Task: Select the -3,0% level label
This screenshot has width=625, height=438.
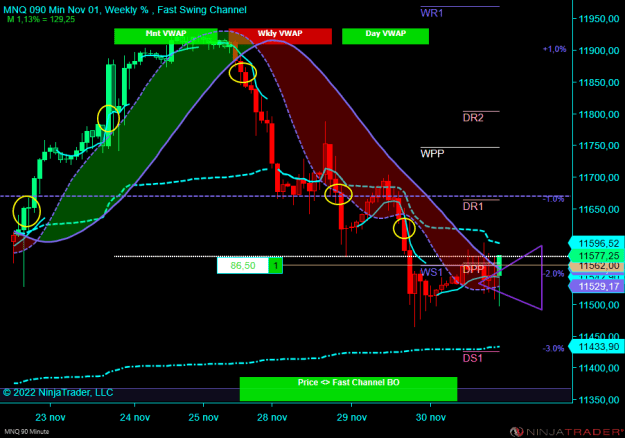Action: coord(553,348)
